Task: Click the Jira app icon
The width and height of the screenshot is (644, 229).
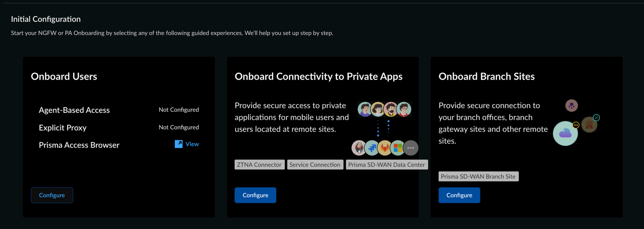Action: pos(372,148)
